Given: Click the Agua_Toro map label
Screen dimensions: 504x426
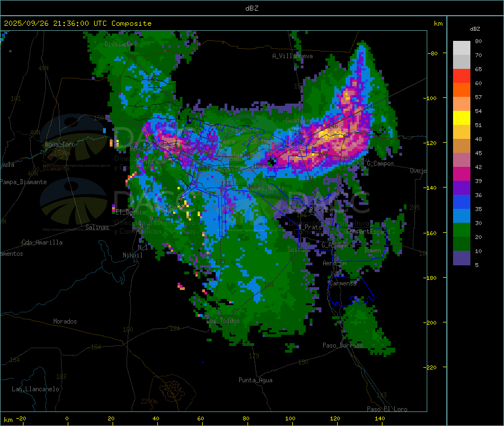Looking at the screenshot, I should [x=60, y=144].
